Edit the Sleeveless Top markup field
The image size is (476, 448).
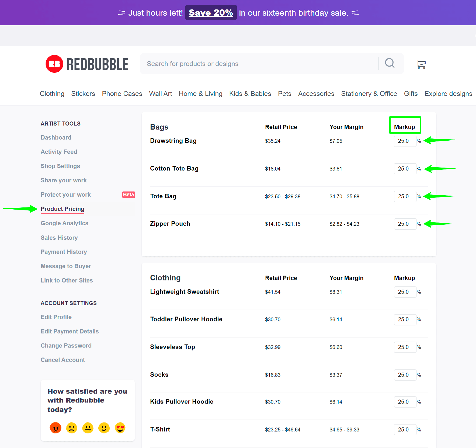[405, 347]
